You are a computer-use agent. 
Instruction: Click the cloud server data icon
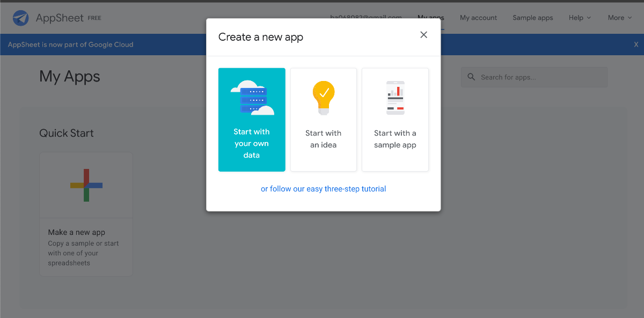point(252,98)
